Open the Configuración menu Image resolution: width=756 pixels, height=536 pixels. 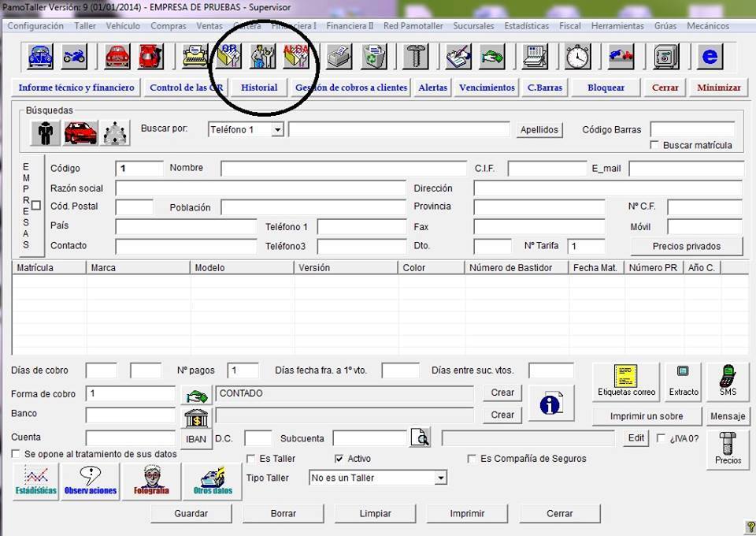[x=35, y=26]
